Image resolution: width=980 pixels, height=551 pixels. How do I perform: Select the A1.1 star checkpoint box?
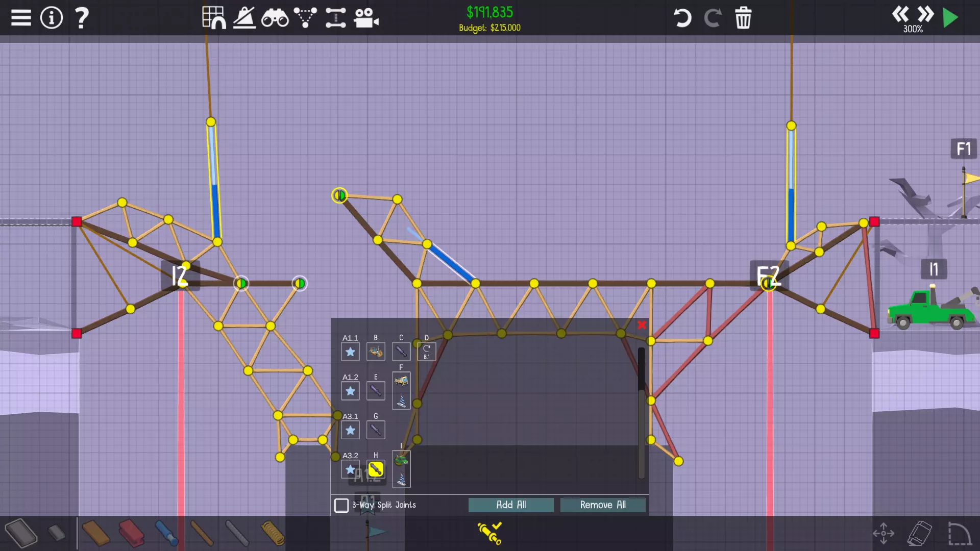tap(350, 352)
